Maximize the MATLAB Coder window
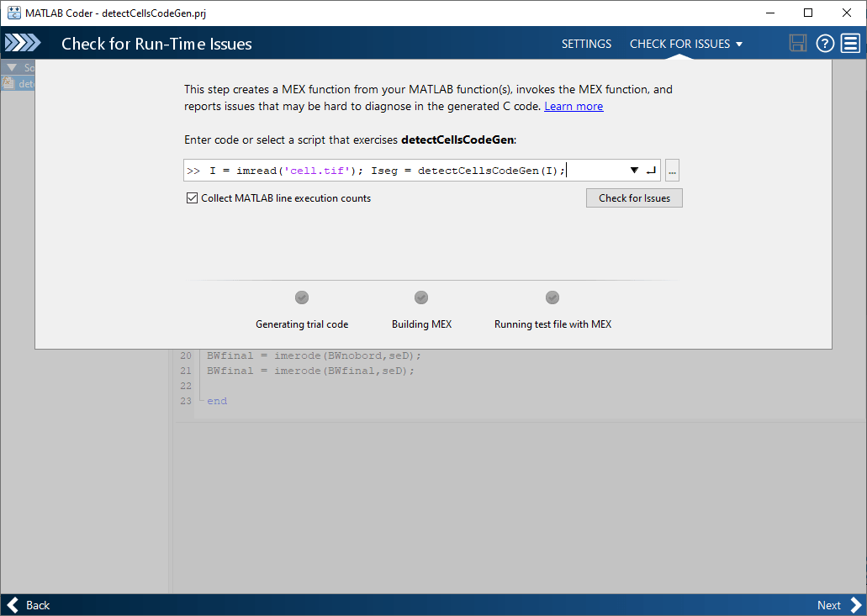 (x=808, y=13)
